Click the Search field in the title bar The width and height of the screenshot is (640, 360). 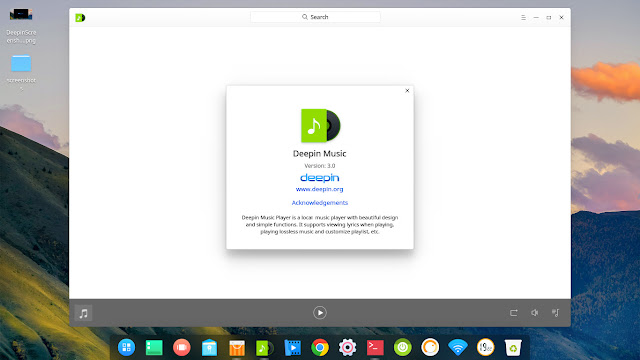[x=315, y=17]
